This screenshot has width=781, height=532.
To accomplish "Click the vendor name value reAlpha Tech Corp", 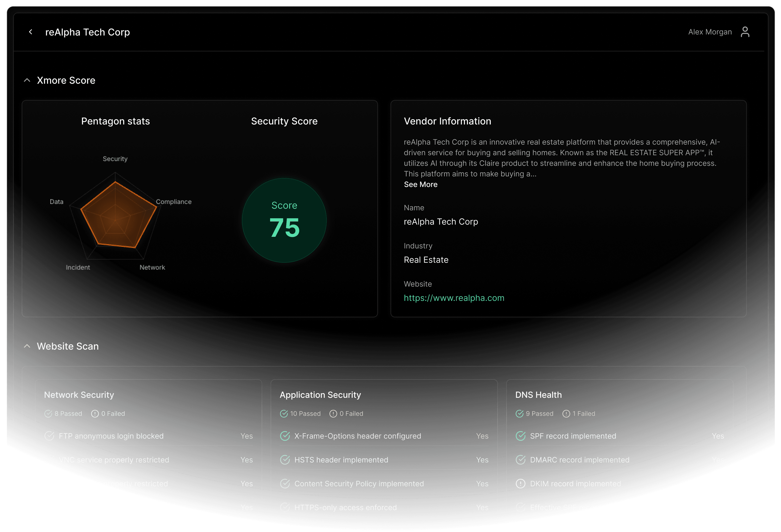I will point(441,222).
